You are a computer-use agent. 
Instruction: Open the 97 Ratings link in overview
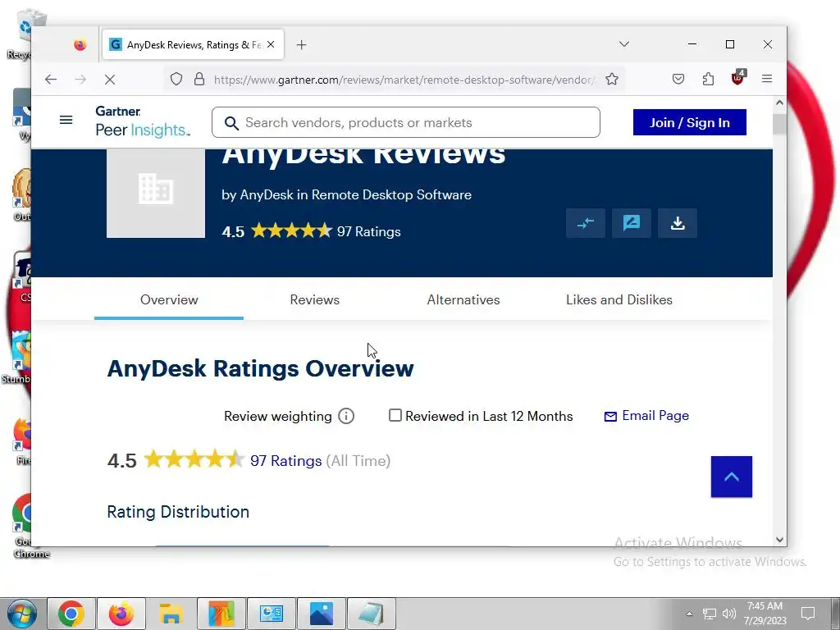[x=286, y=461]
